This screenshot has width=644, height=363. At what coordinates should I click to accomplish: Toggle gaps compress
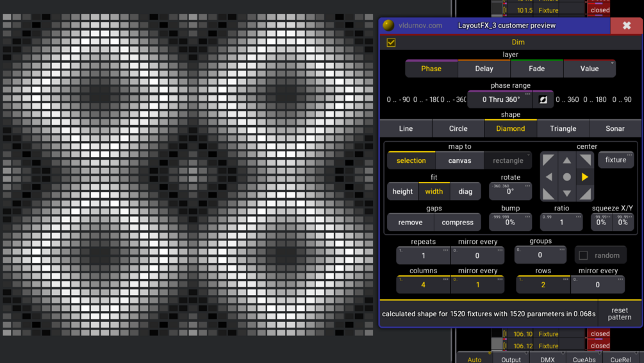458,223
